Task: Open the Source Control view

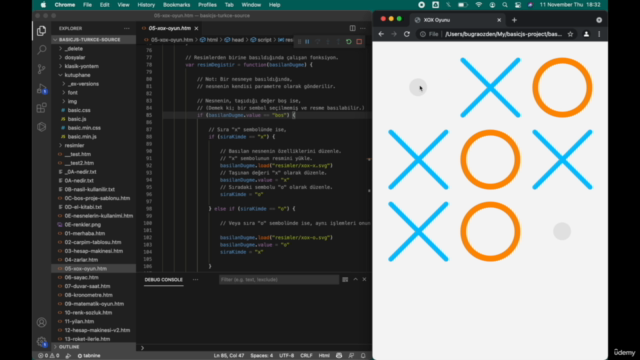Action: 41,69
